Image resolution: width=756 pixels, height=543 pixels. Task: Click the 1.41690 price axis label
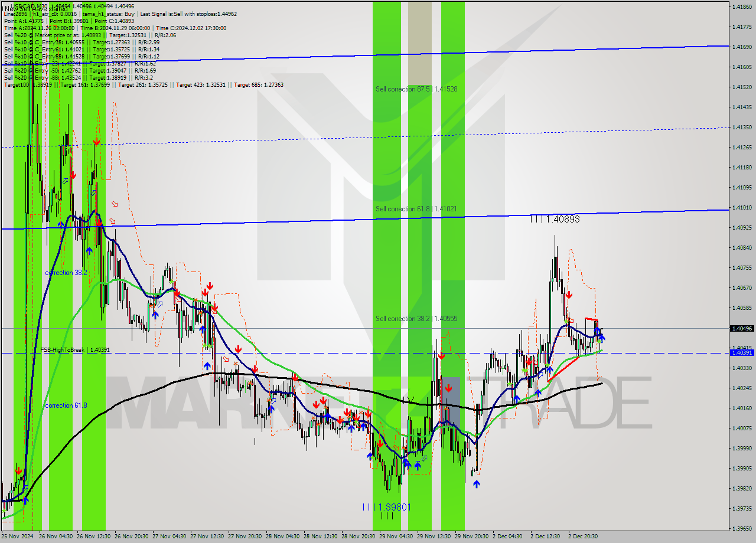tap(742, 47)
